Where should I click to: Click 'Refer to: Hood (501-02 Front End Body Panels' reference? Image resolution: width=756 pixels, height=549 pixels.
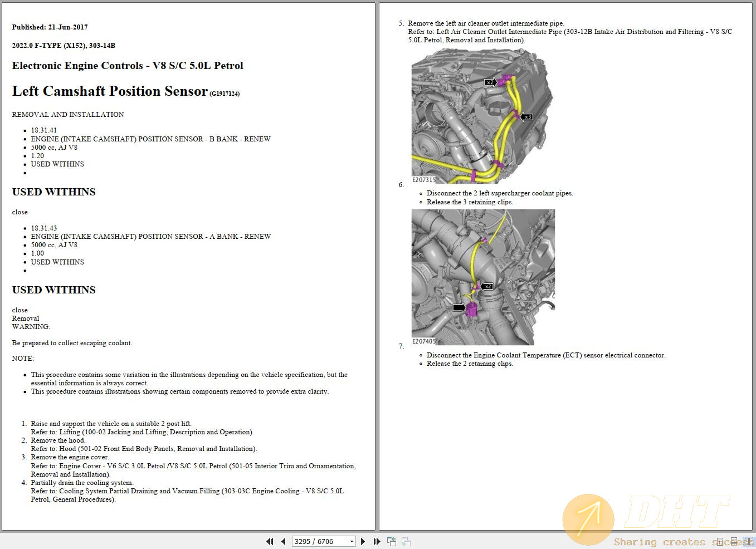[x=144, y=449]
